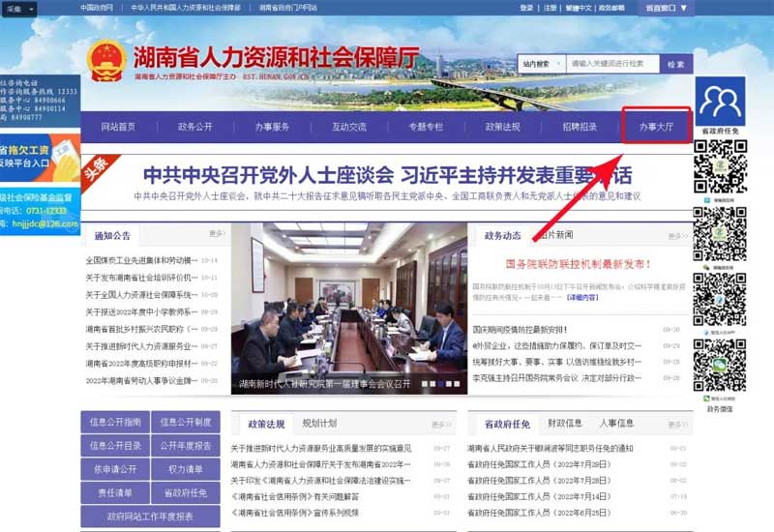Open 《湖南省社会信用条例》有关问题解答 item
The width and height of the screenshot is (774, 532).
point(295,496)
